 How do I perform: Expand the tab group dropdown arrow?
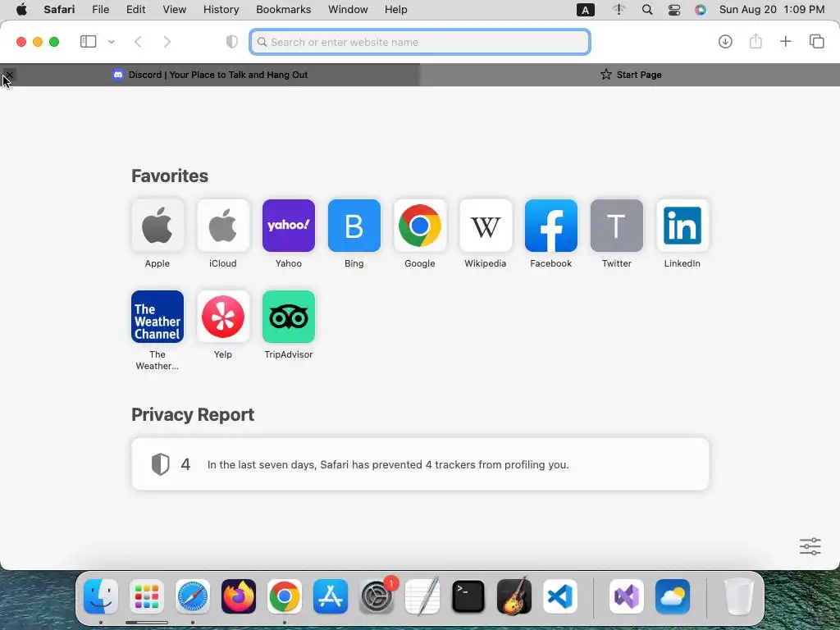(112, 42)
